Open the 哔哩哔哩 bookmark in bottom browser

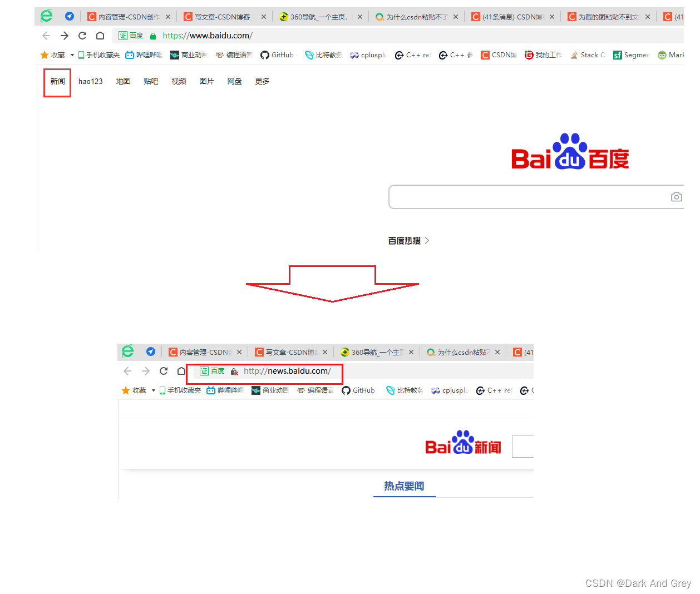[225, 390]
